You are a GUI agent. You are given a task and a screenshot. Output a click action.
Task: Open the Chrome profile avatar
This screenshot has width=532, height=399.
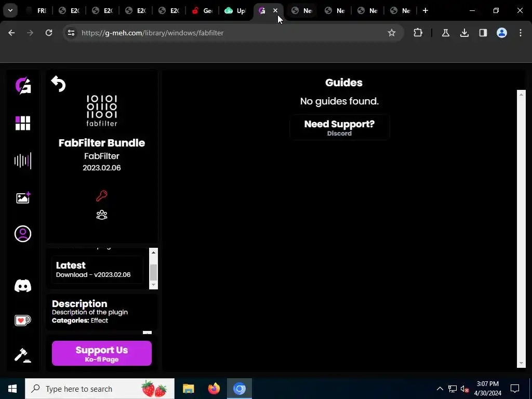[501, 33]
